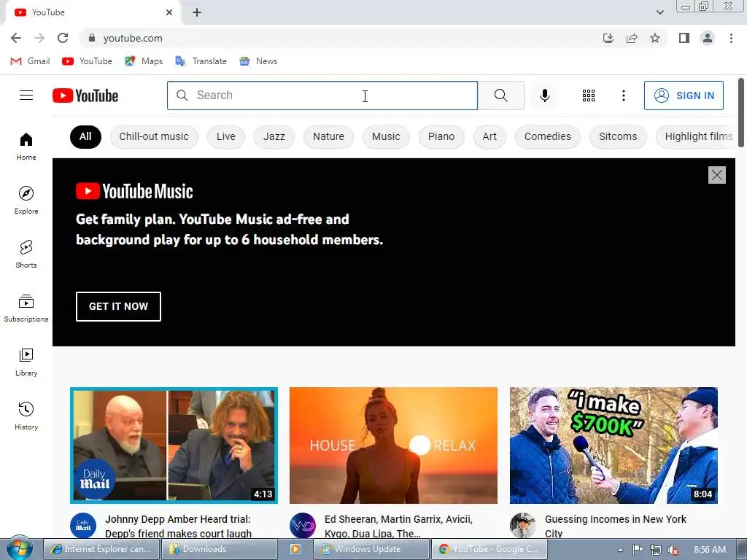Open the YouTube hamburger guide menu
This screenshot has width=747, height=560.
26,96
